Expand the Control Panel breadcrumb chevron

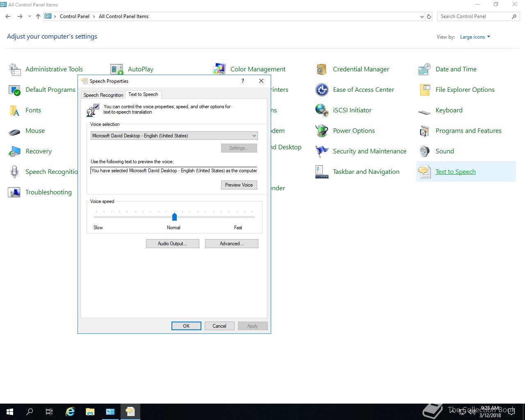pos(94,16)
